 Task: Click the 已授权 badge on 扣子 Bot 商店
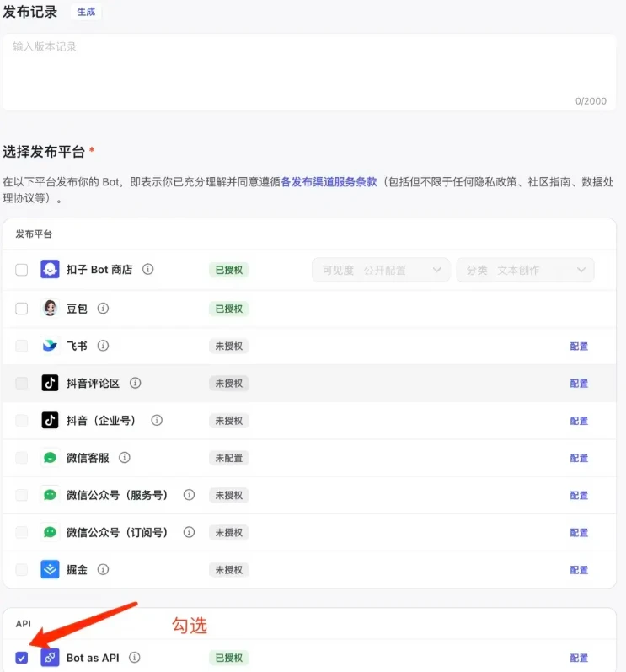pyautogui.click(x=228, y=270)
